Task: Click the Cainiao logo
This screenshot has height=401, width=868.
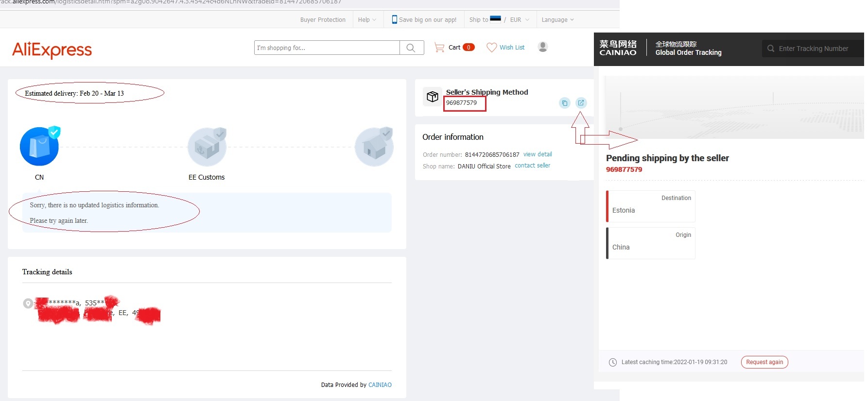Action: tap(618, 48)
